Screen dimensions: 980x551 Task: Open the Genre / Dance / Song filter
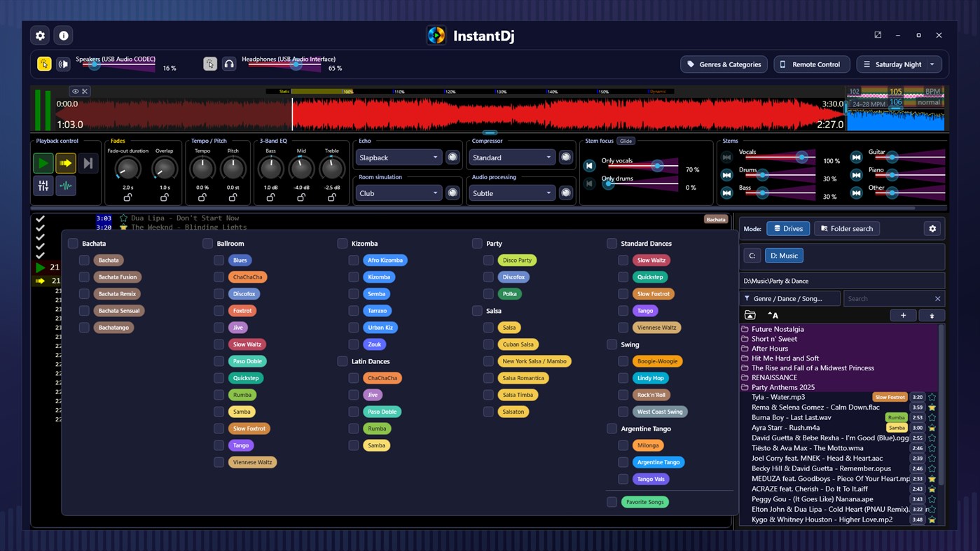coord(790,298)
